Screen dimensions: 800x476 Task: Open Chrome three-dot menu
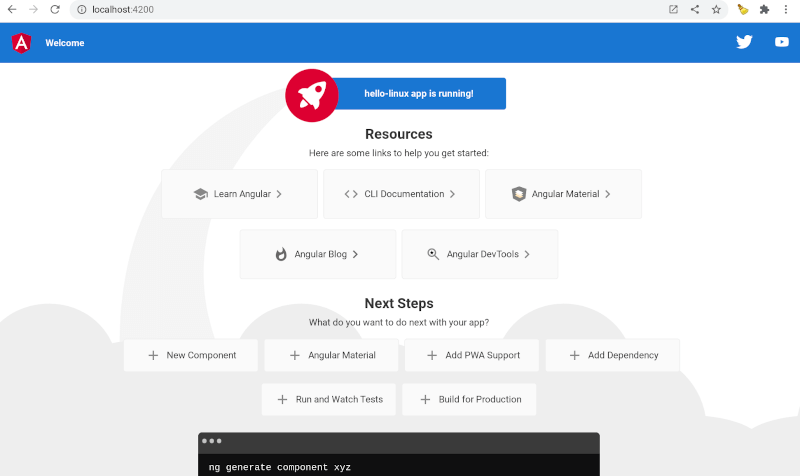(786, 9)
